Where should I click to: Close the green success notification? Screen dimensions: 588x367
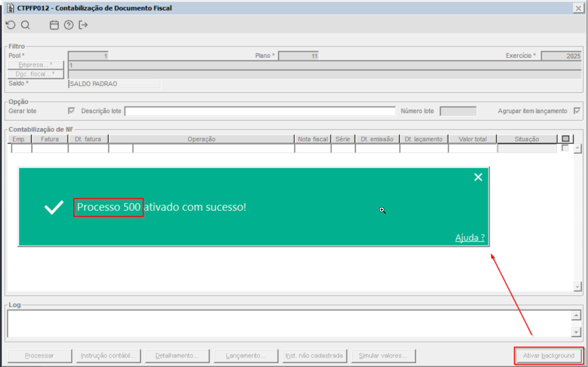[478, 177]
